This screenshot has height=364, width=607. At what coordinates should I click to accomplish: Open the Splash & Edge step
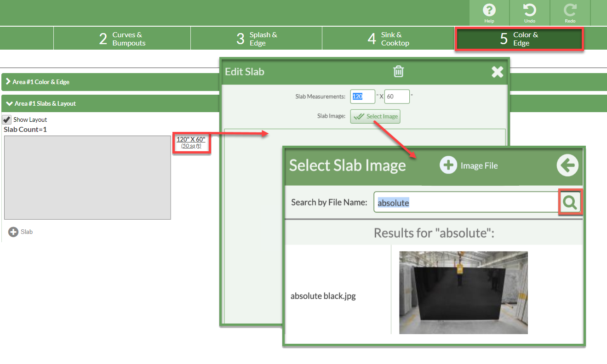tap(256, 38)
